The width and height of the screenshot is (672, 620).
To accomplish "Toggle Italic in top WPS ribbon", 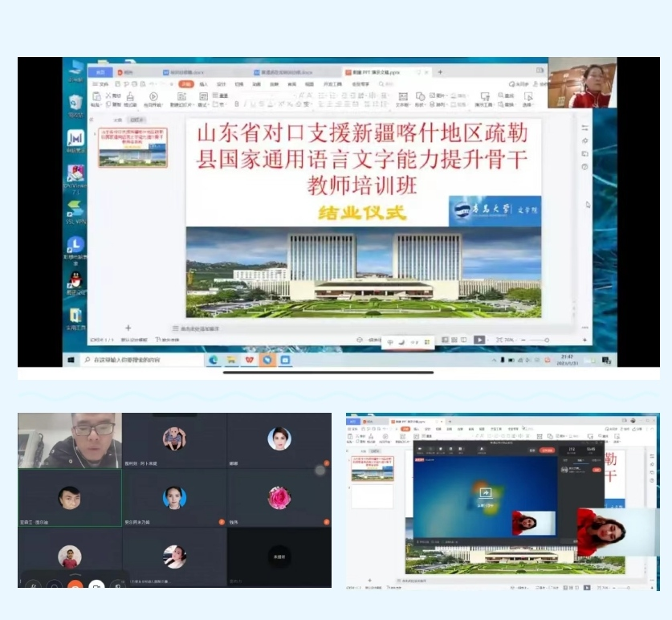I will 245,104.
